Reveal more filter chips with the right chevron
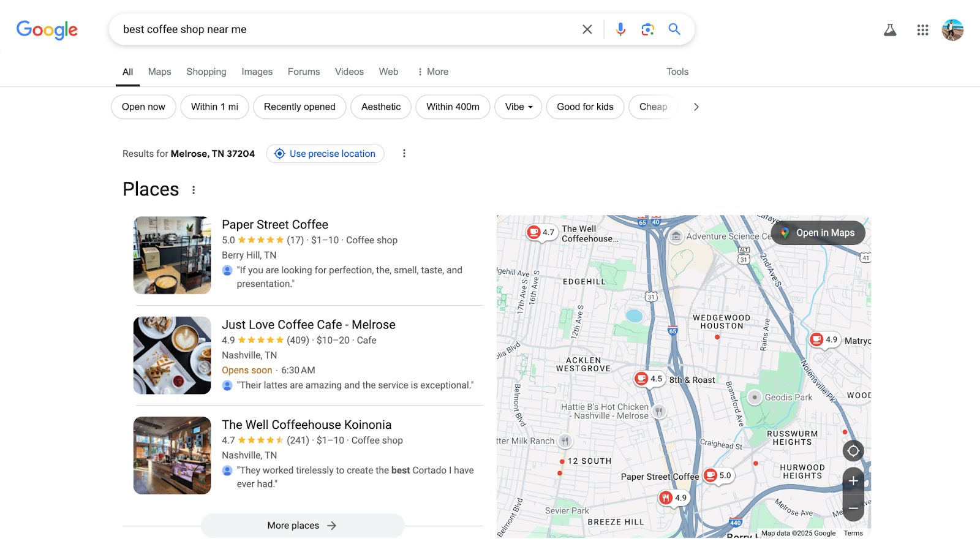980x552 pixels. point(696,107)
